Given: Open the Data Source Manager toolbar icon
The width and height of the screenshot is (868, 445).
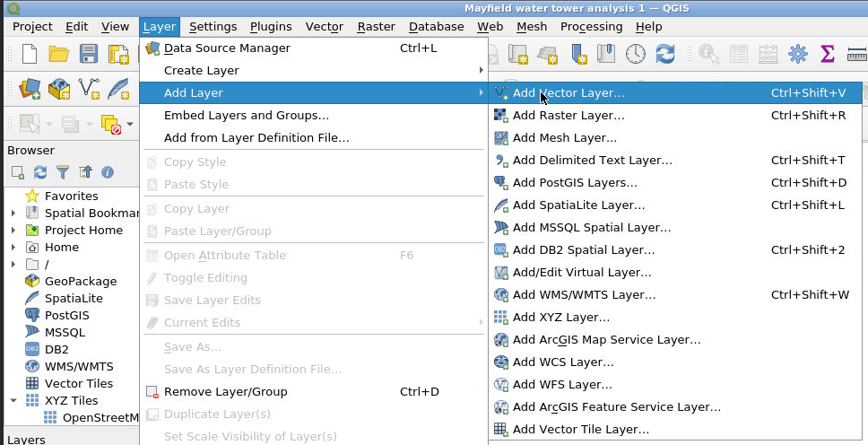Looking at the screenshot, I should point(29,89).
